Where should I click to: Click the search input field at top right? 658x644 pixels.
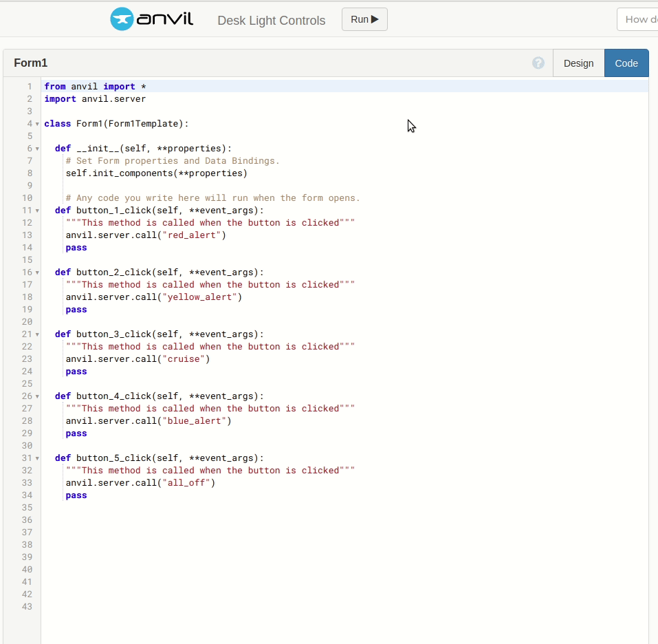(x=639, y=19)
